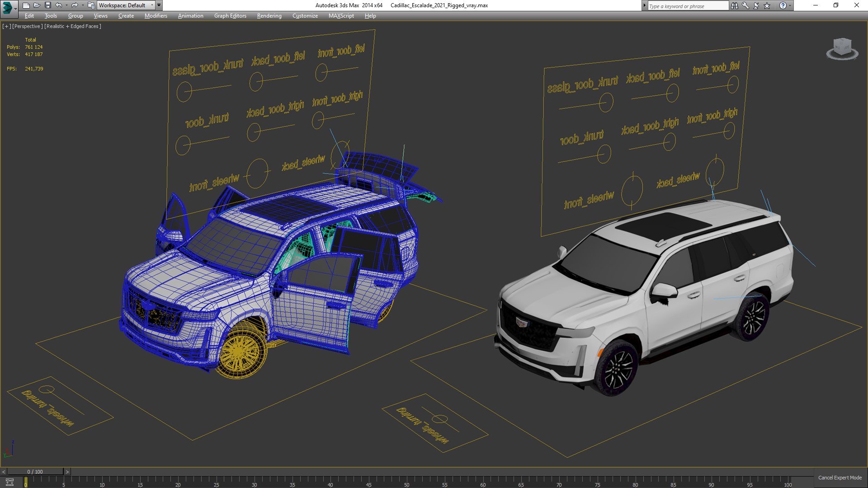Expand the Help dropdown arrow

coord(790,6)
